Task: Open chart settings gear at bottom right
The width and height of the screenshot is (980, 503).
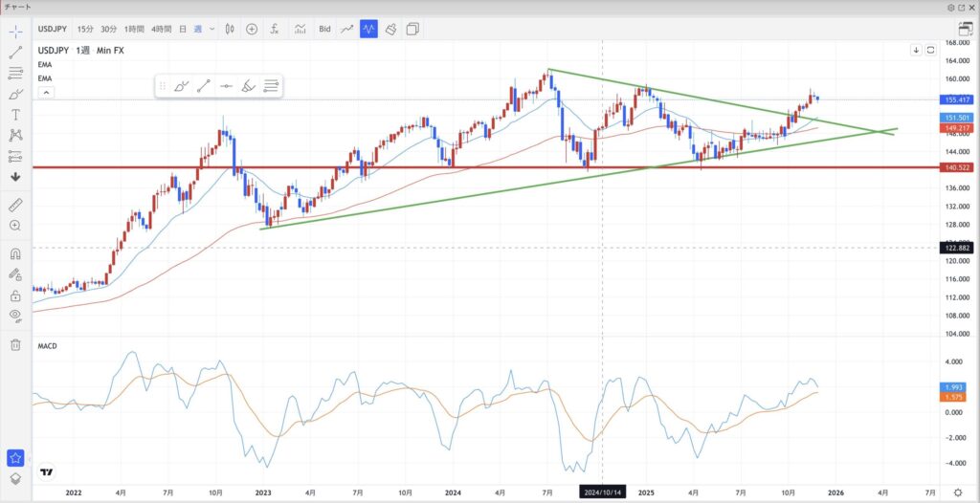Action: [957, 492]
